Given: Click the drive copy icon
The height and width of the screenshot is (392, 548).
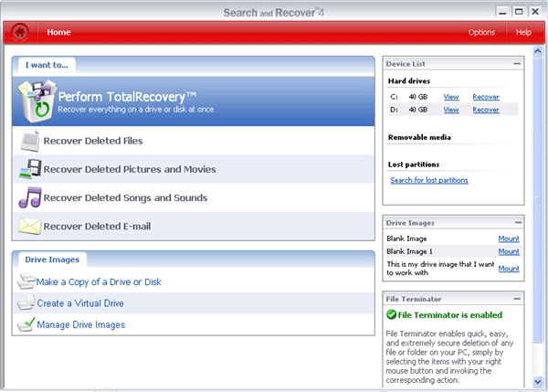Looking at the screenshot, I should click(x=26, y=281).
